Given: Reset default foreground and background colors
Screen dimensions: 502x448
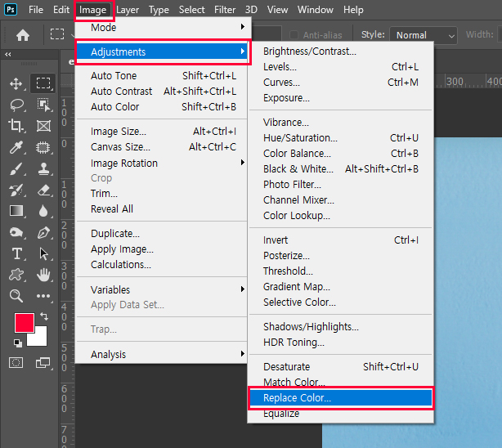Looking at the screenshot, I should point(18,343).
